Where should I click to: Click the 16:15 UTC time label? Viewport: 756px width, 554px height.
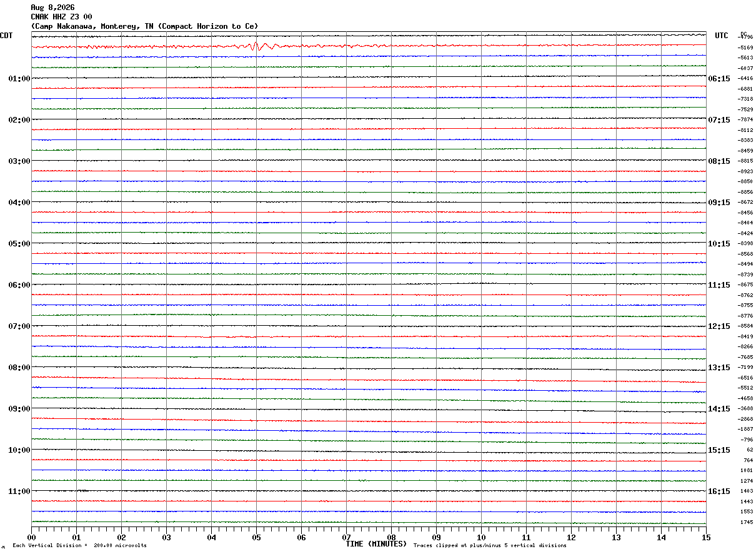pyautogui.click(x=719, y=491)
